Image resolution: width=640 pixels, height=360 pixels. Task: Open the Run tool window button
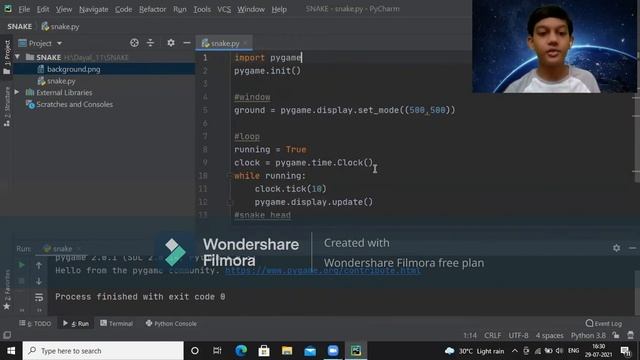click(x=76, y=323)
